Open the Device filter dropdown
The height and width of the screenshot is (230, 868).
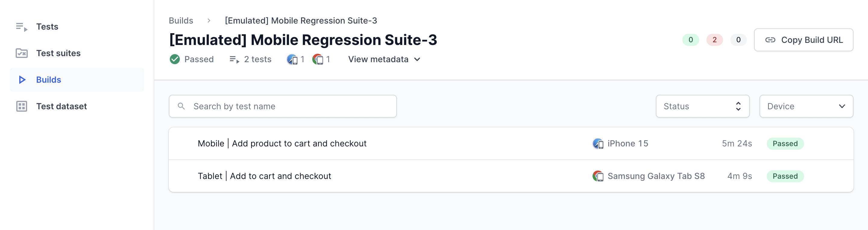[x=806, y=107]
